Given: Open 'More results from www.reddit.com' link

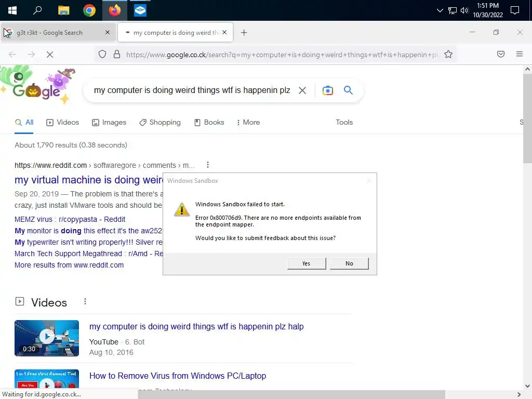Looking at the screenshot, I should (x=69, y=265).
